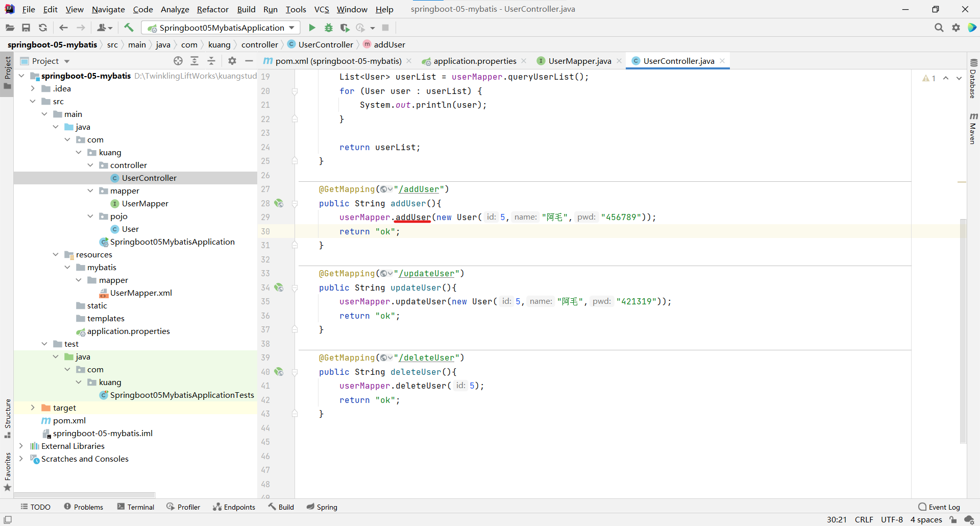Screen dimensions: 980x526
Task: Switch to UserMapper.java tab
Action: coord(579,61)
